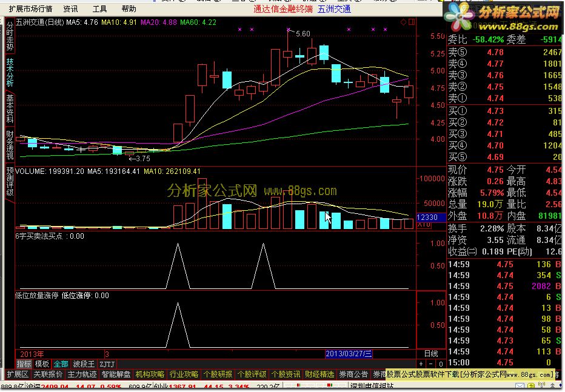This screenshot has height=392, width=565.
Task: Open the 行业攻略 bottom tab
Action: click(184, 374)
